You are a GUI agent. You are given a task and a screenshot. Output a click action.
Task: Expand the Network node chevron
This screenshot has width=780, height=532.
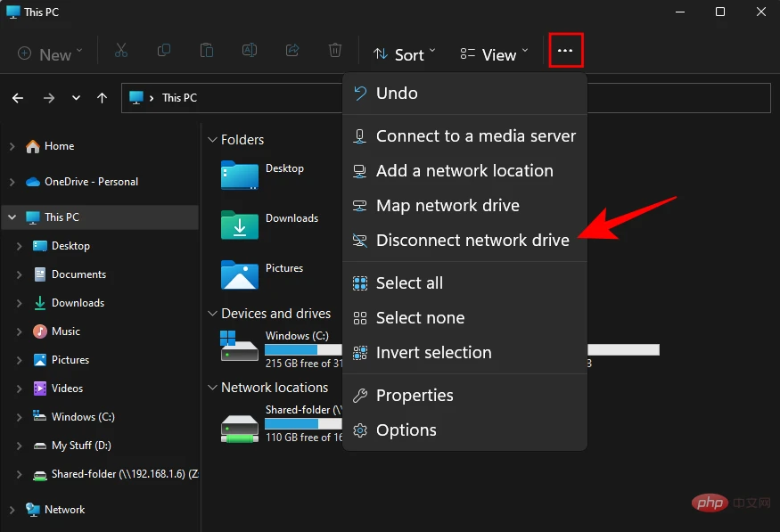[x=12, y=510]
